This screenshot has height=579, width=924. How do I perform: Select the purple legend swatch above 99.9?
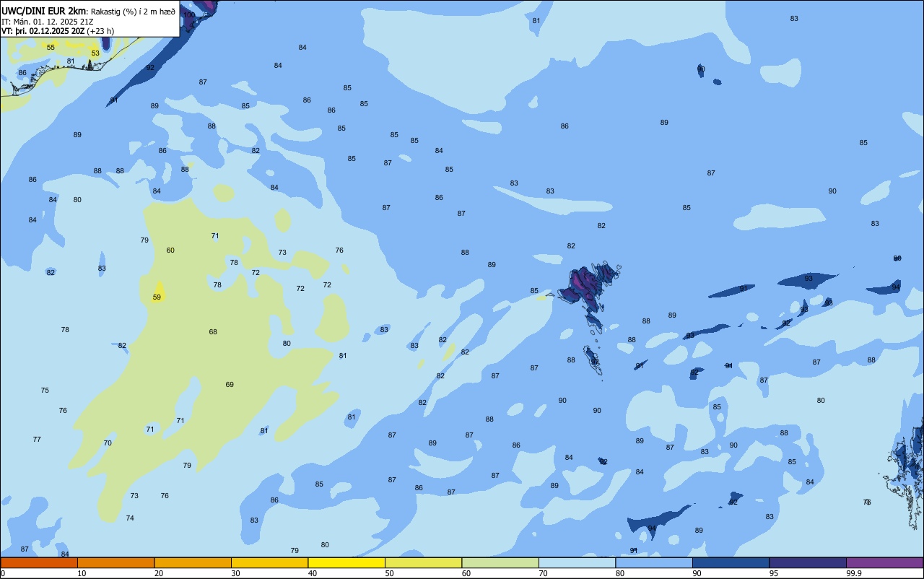point(884,562)
